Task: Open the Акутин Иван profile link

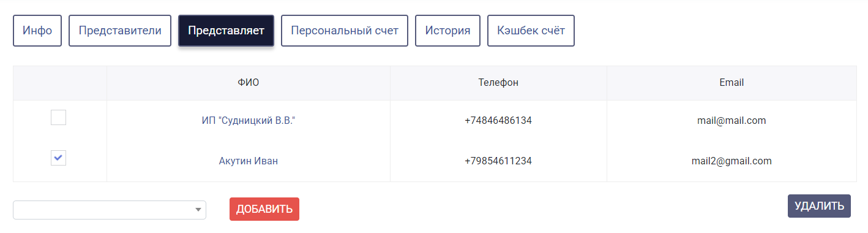Action: click(x=249, y=161)
